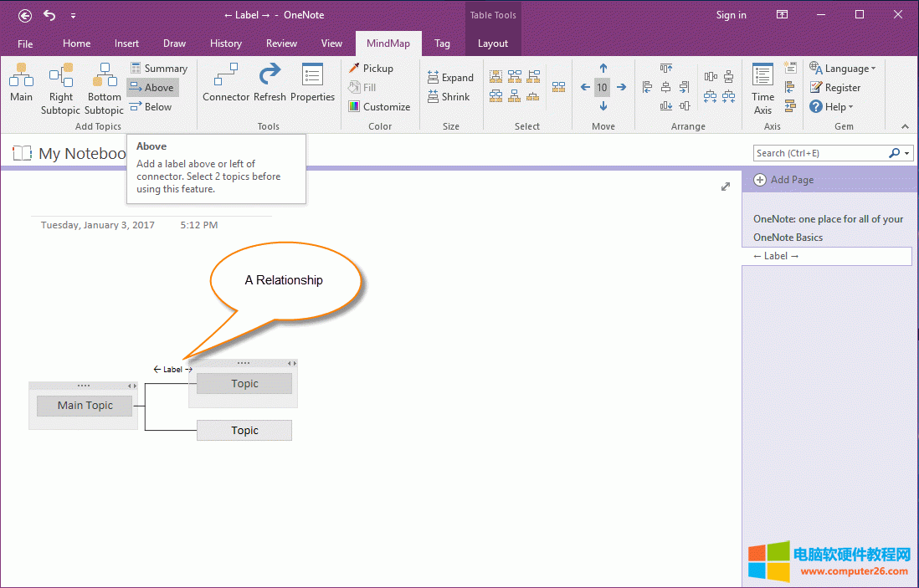Viewport: 919px width, 588px height.
Task: Move topic right with right arrow
Action: click(x=621, y=87)
